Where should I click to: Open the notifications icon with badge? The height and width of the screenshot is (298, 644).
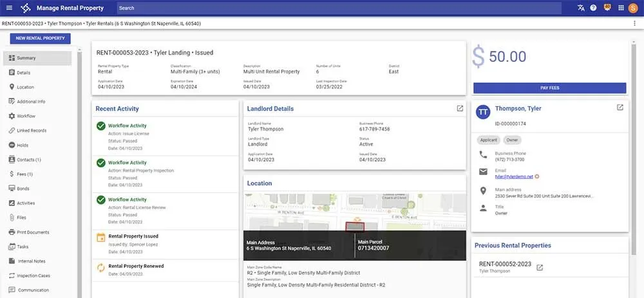pyautogui.click(x=607, y=8)
